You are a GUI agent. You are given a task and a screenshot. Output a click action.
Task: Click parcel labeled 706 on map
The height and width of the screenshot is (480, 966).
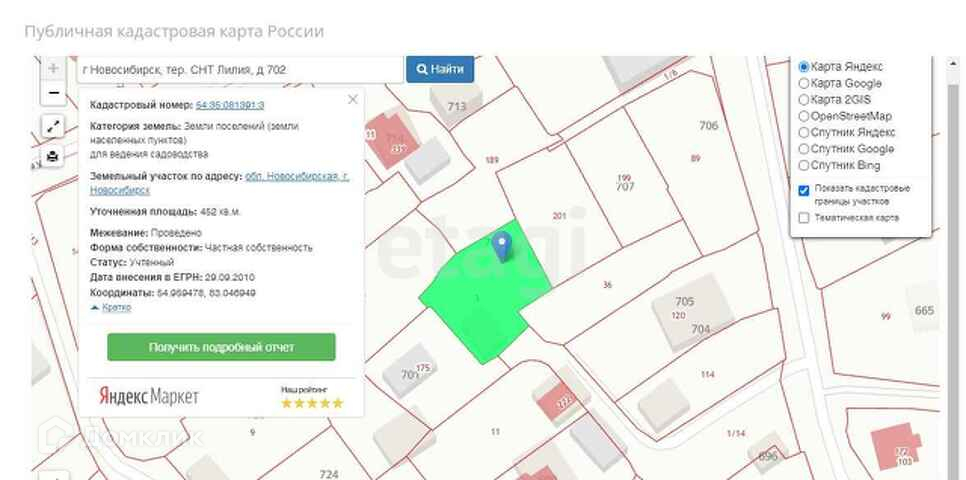tap(708, 126)
